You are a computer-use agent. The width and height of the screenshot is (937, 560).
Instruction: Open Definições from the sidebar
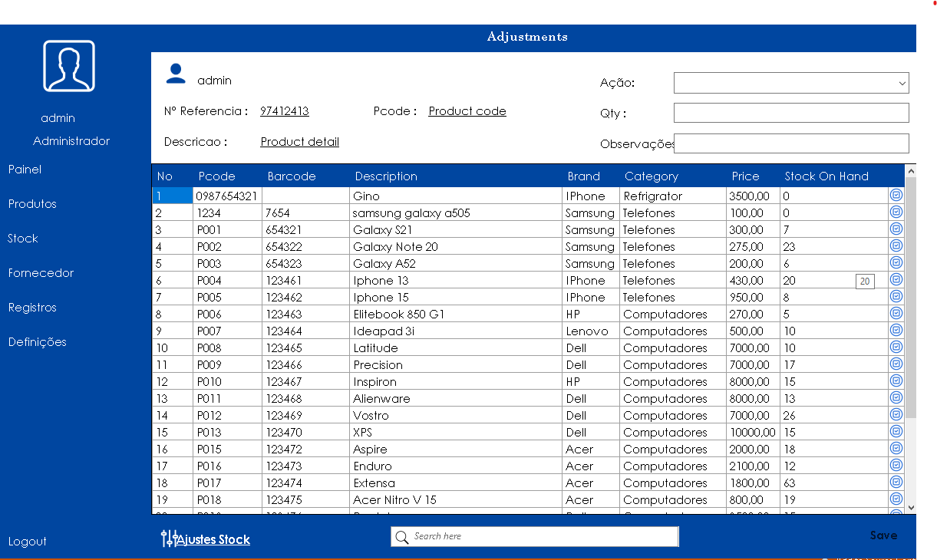(x=37, y=342)
